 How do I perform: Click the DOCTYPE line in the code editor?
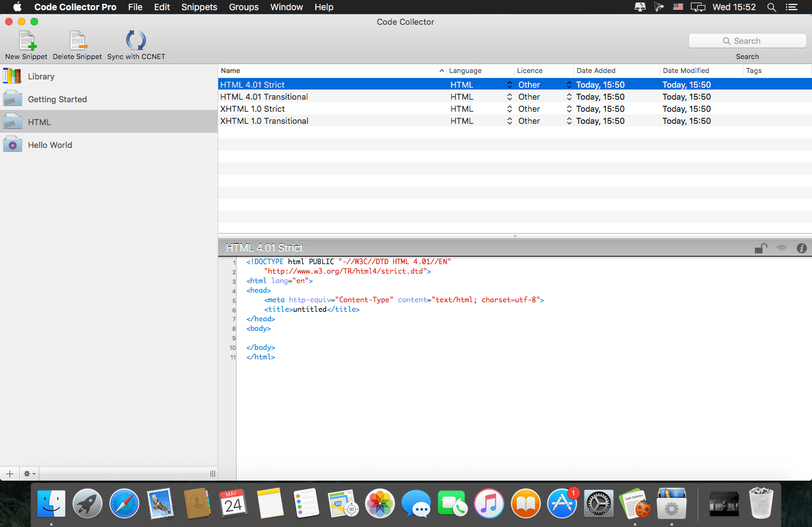[349, 262]
